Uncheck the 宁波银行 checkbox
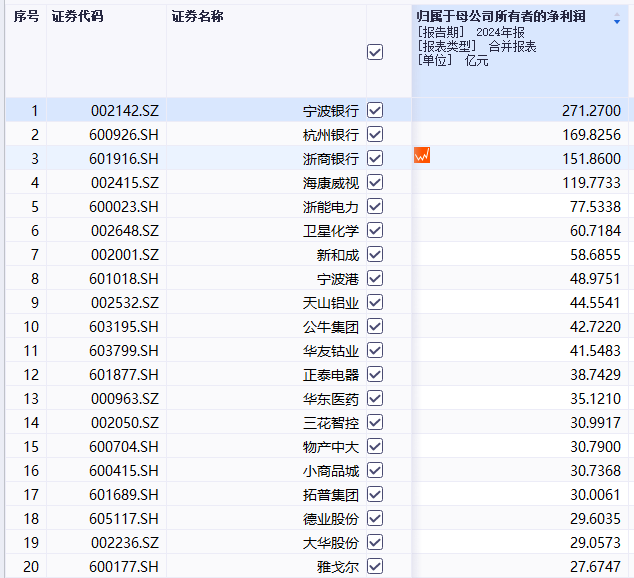Viewport: 634px width, 578px height. [x=375, y=110]
